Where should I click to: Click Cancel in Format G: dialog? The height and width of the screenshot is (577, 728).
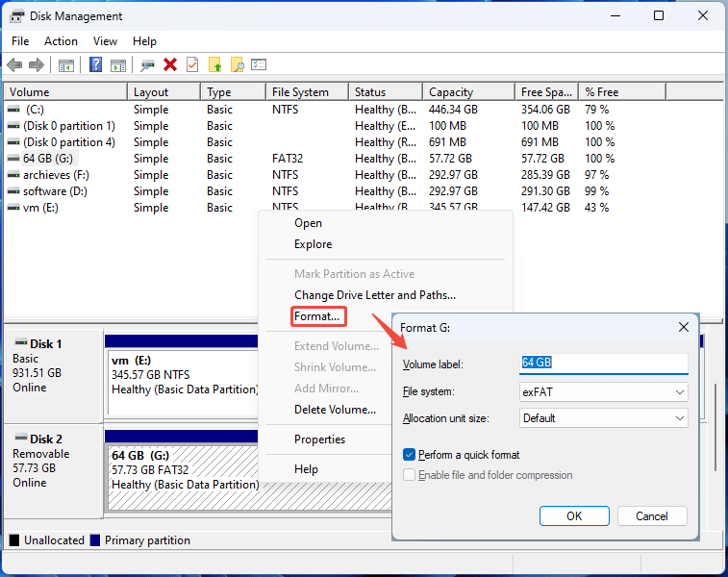652,516
